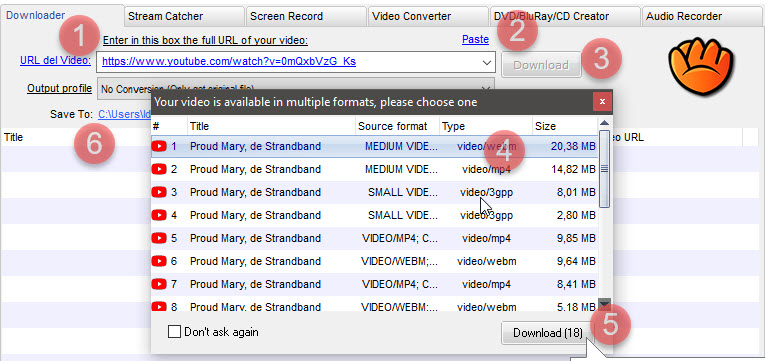The height and width of the screenshot is (361, 765).
Task: Click the # column header
Action: 169,126
